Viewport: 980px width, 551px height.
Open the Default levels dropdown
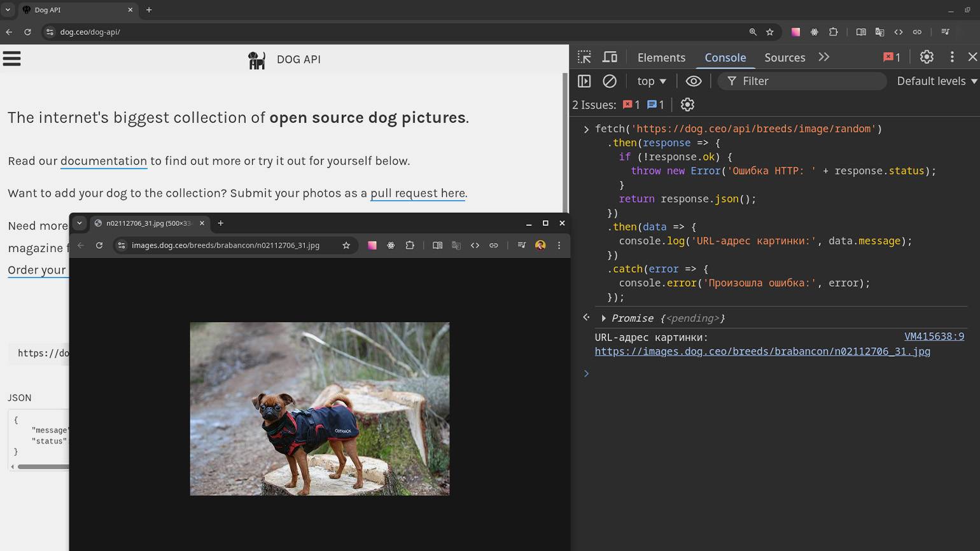936,81
